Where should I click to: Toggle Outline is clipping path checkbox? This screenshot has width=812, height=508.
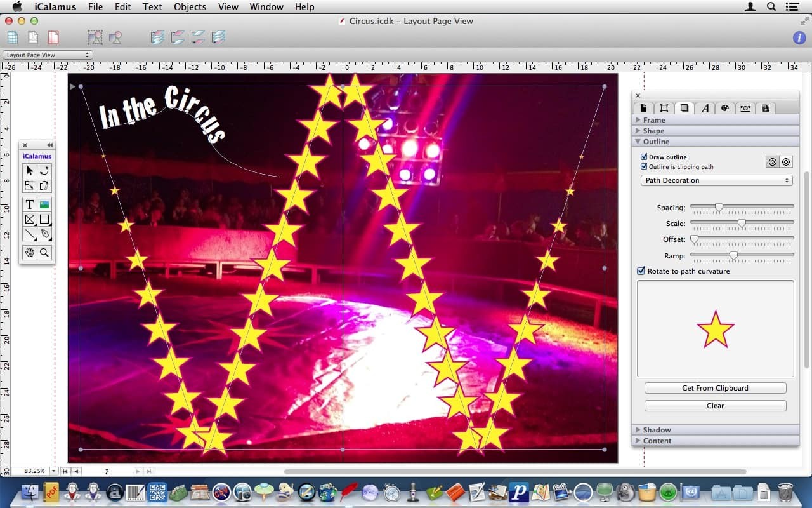644,166
